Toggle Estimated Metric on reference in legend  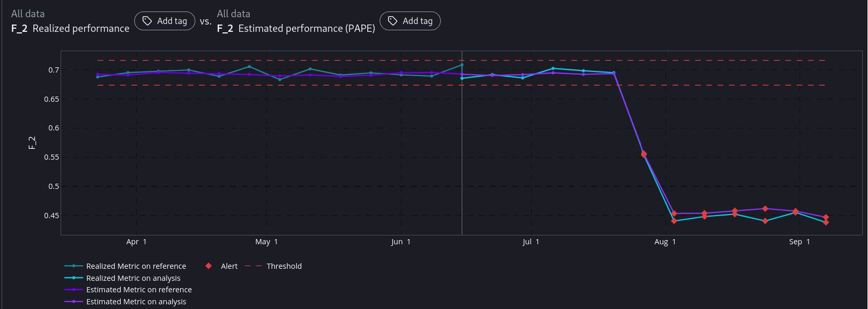[x=139, y=290]
